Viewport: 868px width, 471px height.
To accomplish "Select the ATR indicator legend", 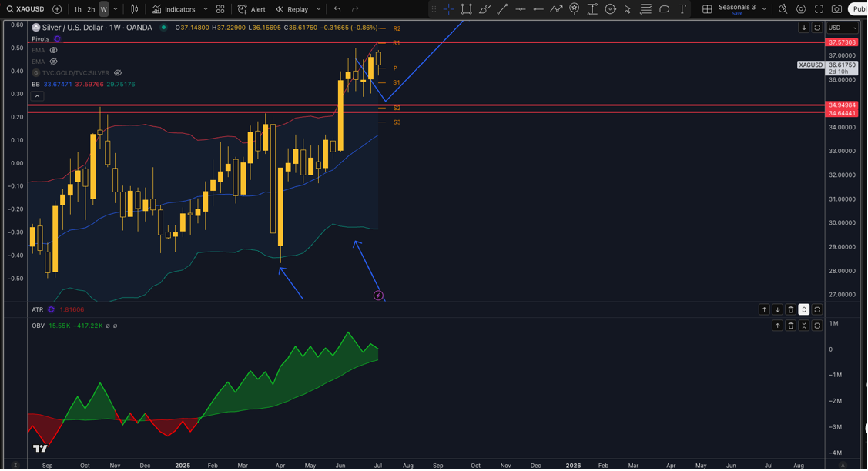I will pyautogui.click(x=37, y=309).
